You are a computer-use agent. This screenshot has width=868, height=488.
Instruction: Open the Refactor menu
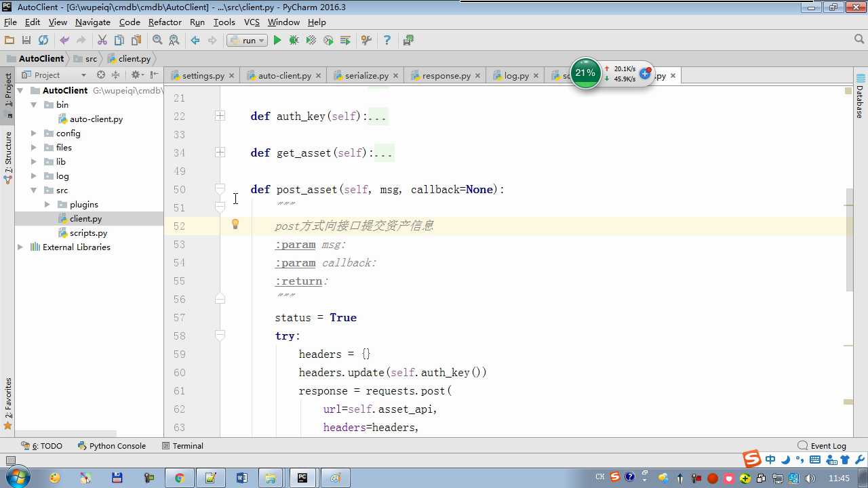pos(165,22)
